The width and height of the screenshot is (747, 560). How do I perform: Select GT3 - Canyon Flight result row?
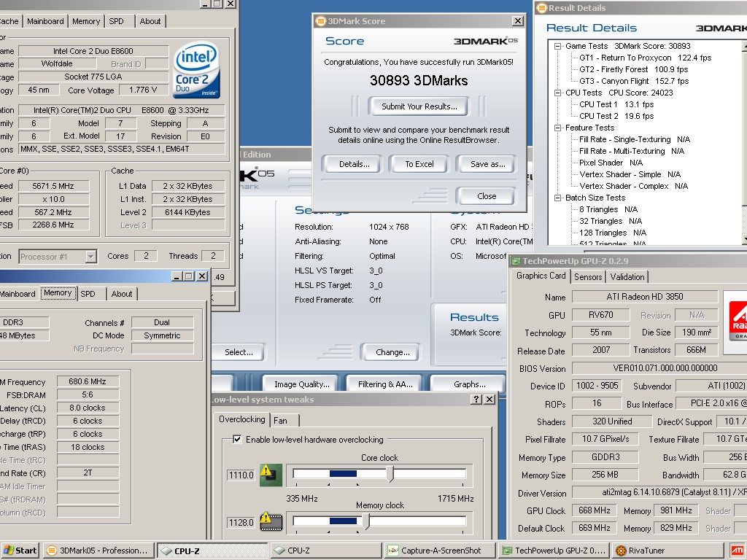click(x=634, y=81)
